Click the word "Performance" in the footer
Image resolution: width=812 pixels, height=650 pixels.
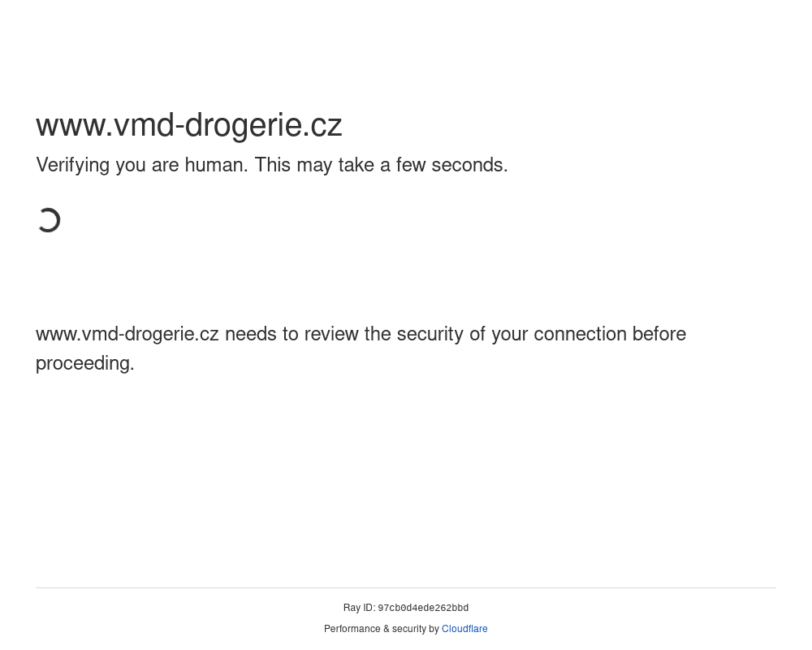tap(352, 629)
